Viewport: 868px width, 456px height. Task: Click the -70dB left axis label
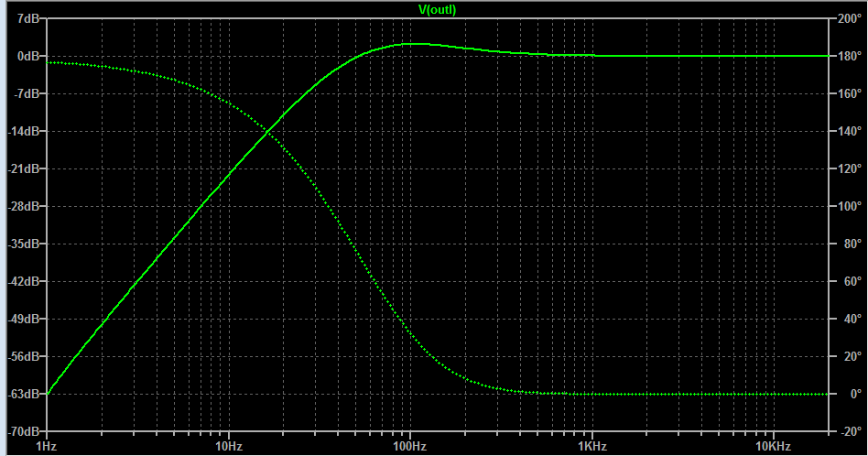(x=25, y=431)
